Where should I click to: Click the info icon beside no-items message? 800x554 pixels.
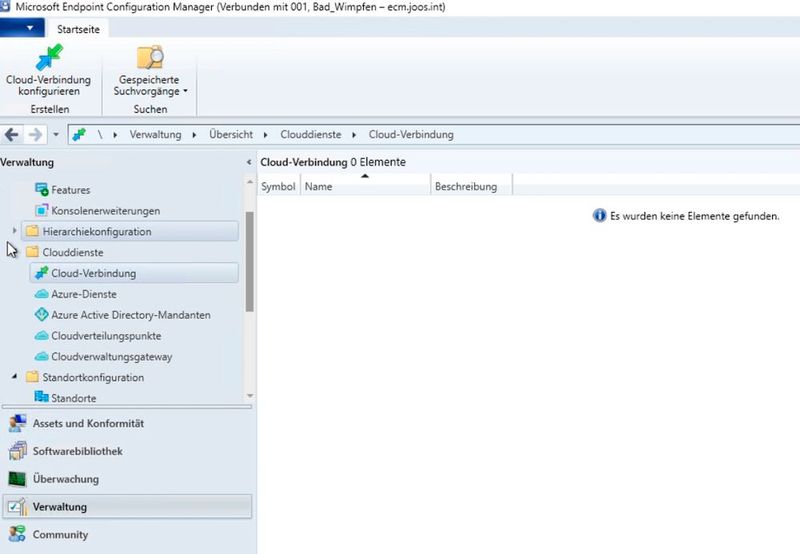599,216
